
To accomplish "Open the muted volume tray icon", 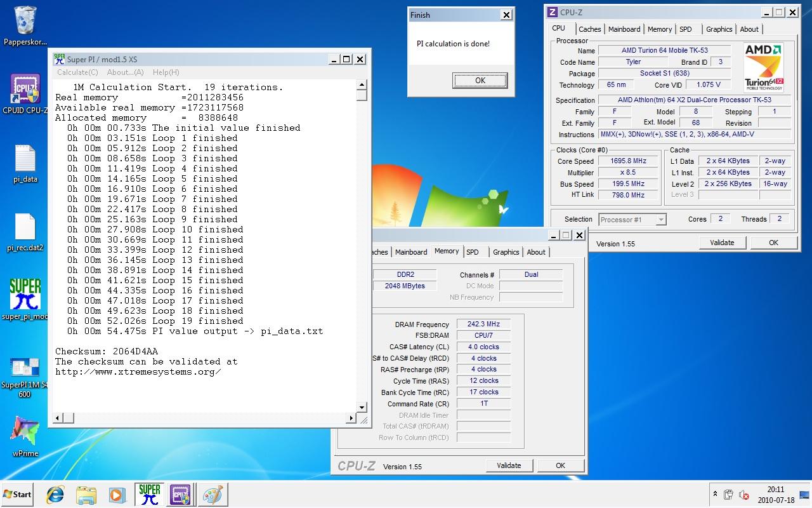I will (x=743, y=495).
